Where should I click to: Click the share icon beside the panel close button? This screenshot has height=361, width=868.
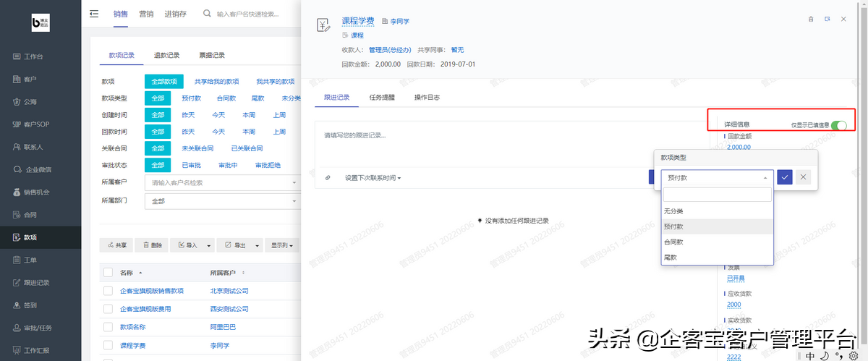click(x=827, y=20)
